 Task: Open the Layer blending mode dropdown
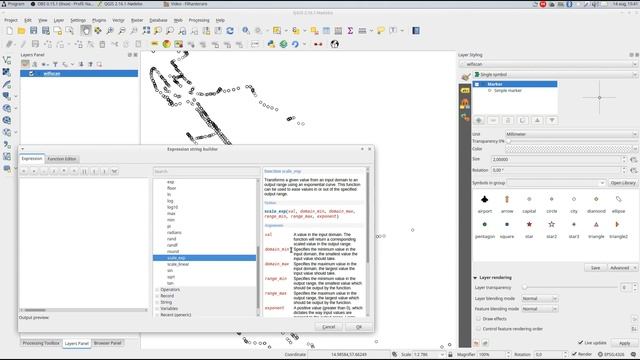click(x=539, y=299)
